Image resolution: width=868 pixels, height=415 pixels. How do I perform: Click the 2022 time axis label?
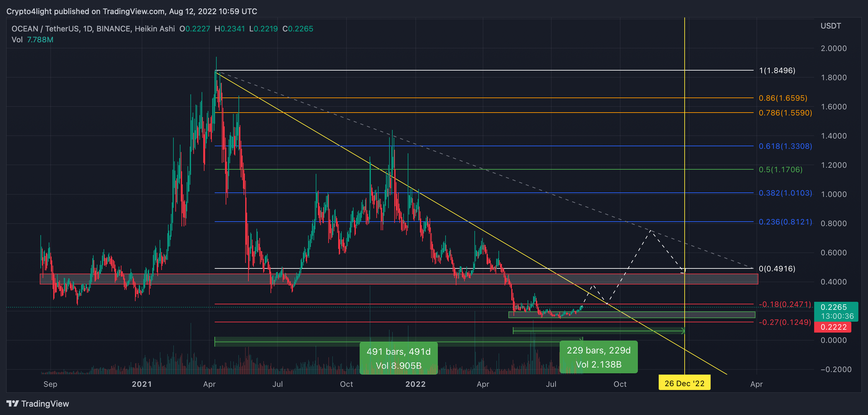tap(415, 384)
